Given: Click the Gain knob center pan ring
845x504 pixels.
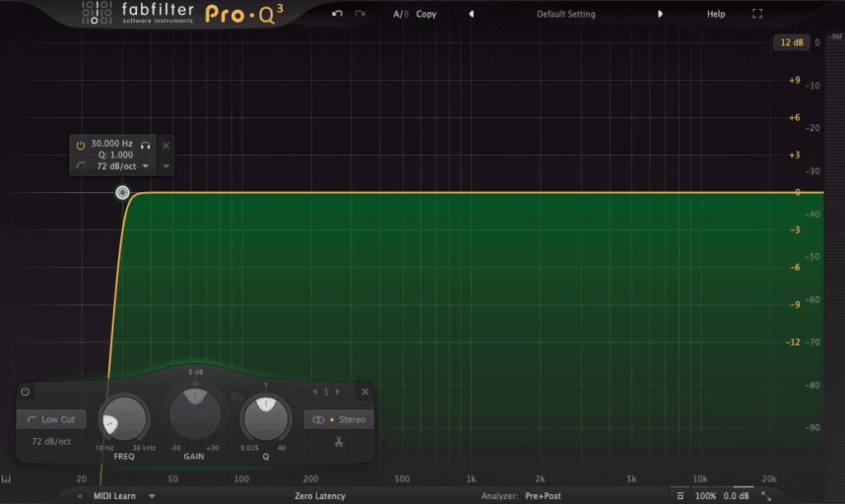Looking at the screenshot, I should coord(195,384).
